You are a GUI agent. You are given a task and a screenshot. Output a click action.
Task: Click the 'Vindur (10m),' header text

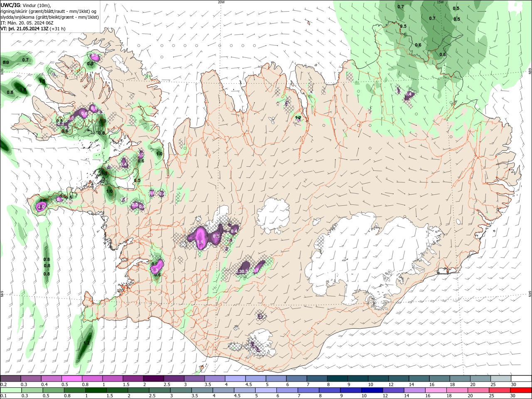pos(37,5)
